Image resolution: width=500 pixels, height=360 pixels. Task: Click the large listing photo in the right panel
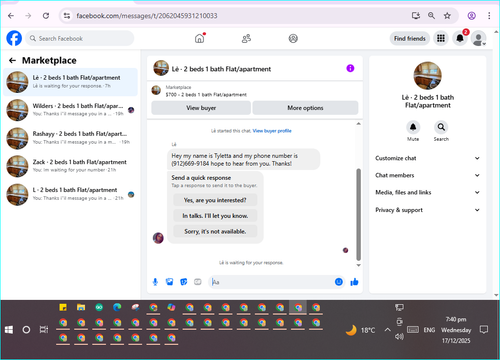point(428,75)
